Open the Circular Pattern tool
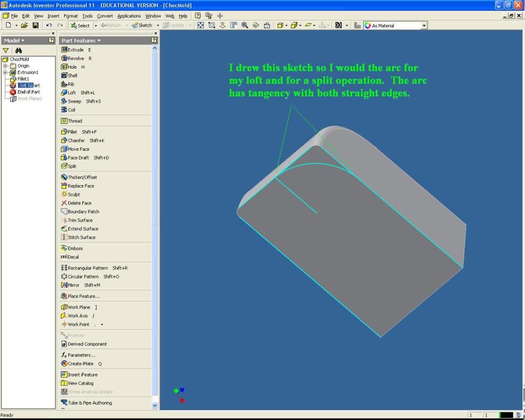 pos(82,276)
